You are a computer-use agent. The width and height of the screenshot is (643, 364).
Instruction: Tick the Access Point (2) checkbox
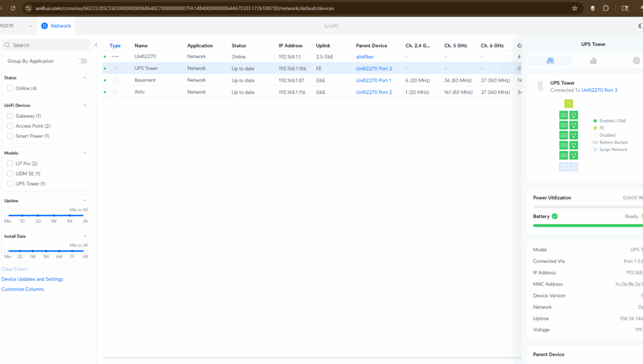(10, 126)
